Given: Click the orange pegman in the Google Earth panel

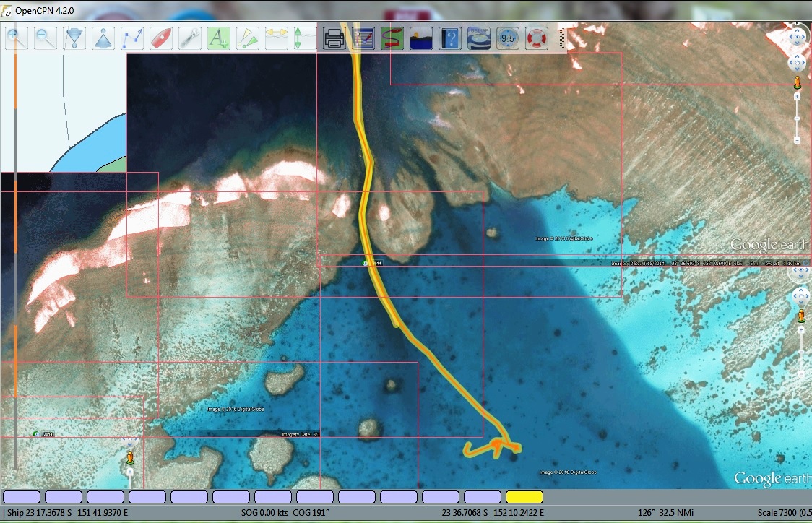Looking at the screenshot, I should click(797, 79).
